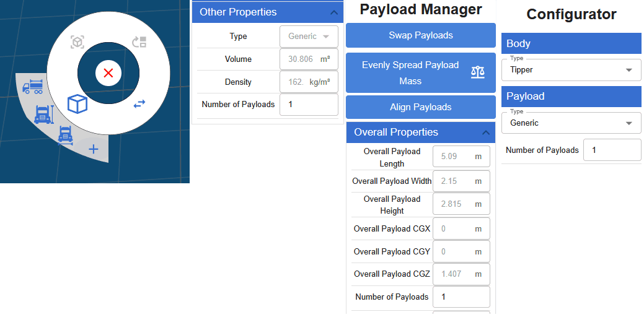
Task: Collapse the Overall Properties section
Action: 486,132
